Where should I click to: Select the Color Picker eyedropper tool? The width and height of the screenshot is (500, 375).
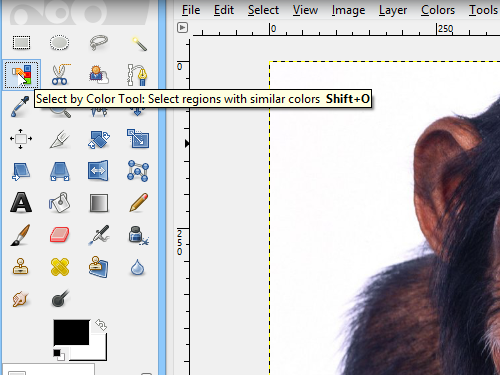(x=19, y=107)
